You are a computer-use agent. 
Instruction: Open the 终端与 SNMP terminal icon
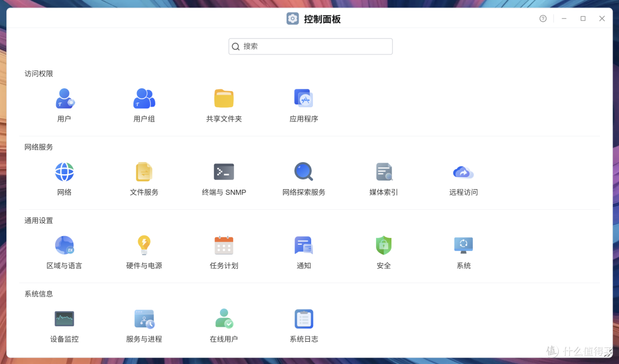click(224, 172)
